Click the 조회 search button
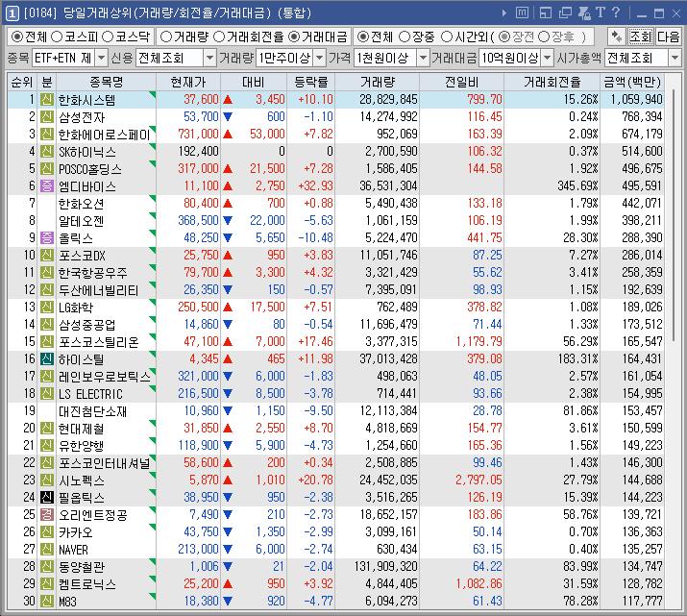This screenshot has width=687, height=616. [640, 37]
